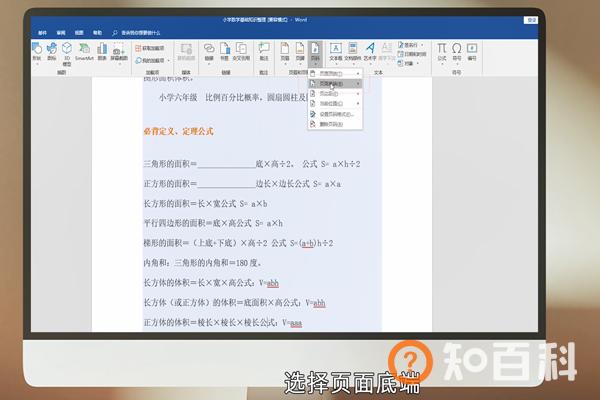Add a comment with 批注 button
The height and width of the screenshot is (400, 600).
click(x=264, y=52)
